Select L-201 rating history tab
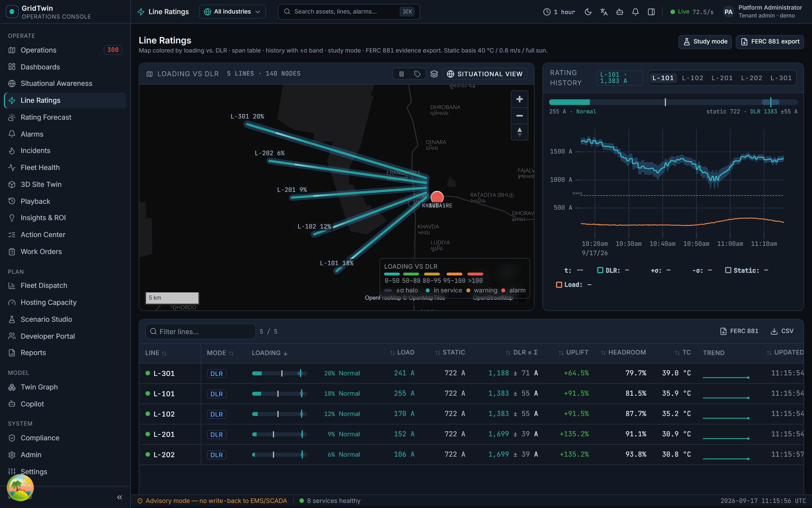The width and height of the screenshot is (812, 508). click(x=722, y=78)
